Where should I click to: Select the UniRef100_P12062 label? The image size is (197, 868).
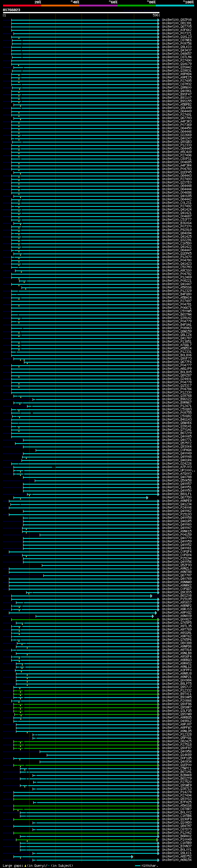[177, 833]
